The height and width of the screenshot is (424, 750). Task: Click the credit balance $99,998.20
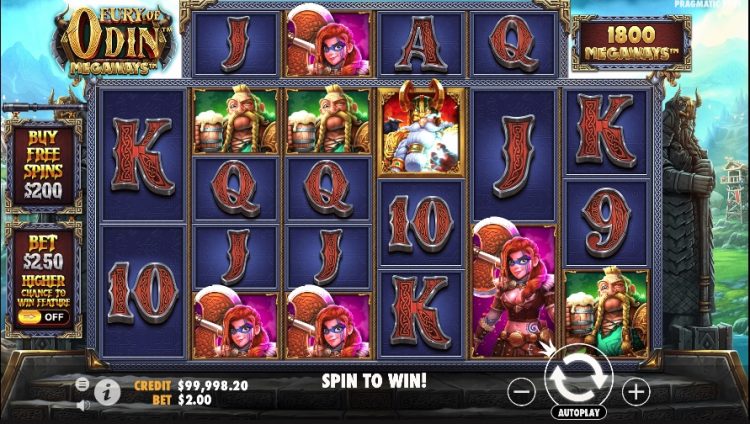pos(212,386)
